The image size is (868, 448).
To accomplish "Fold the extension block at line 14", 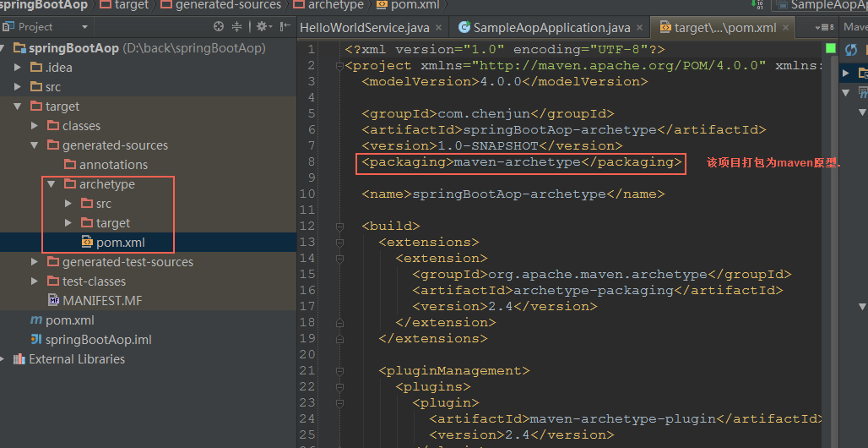I will 339,259.
